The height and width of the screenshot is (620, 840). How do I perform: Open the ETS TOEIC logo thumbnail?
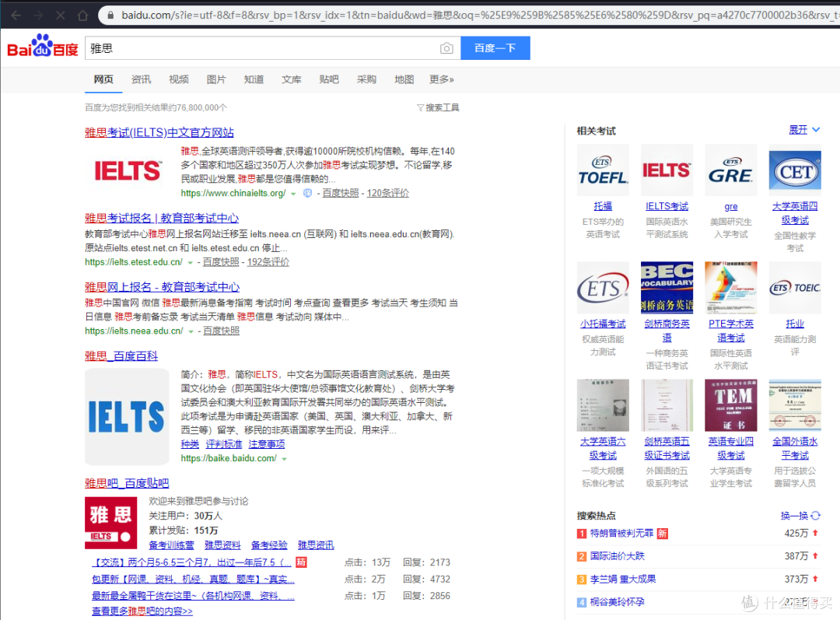795,288
